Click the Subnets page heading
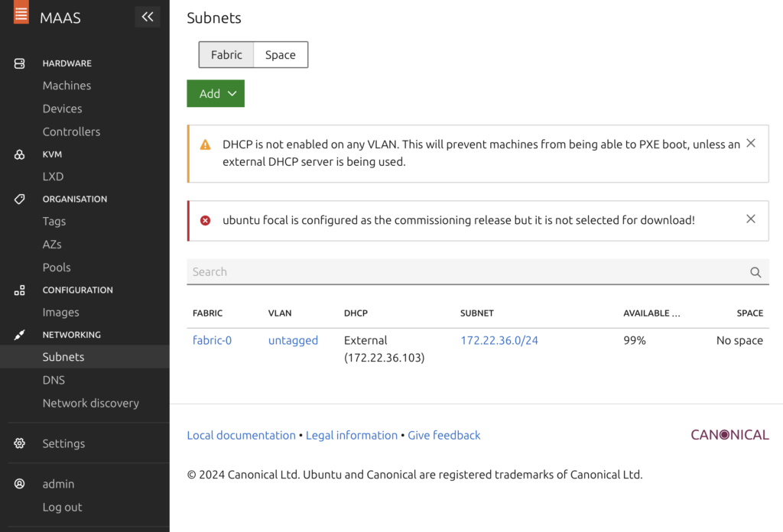 pyautogui.click(x=214, y=18)
